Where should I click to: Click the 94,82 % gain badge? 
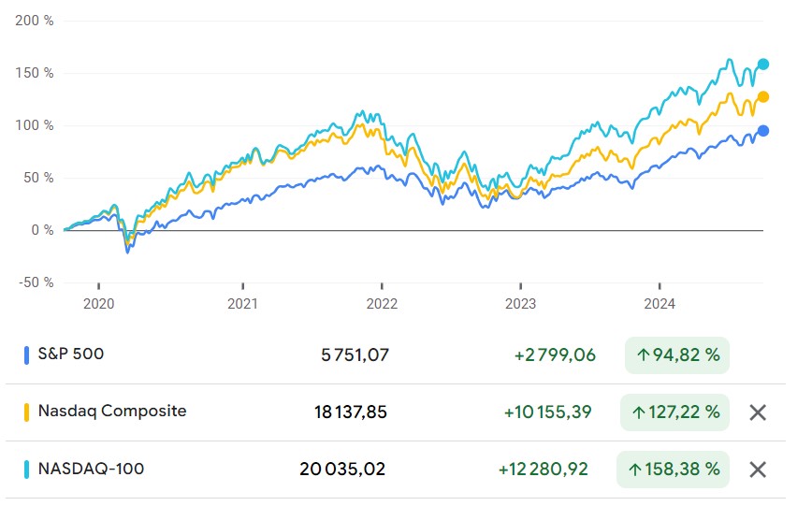coord(677,355)
